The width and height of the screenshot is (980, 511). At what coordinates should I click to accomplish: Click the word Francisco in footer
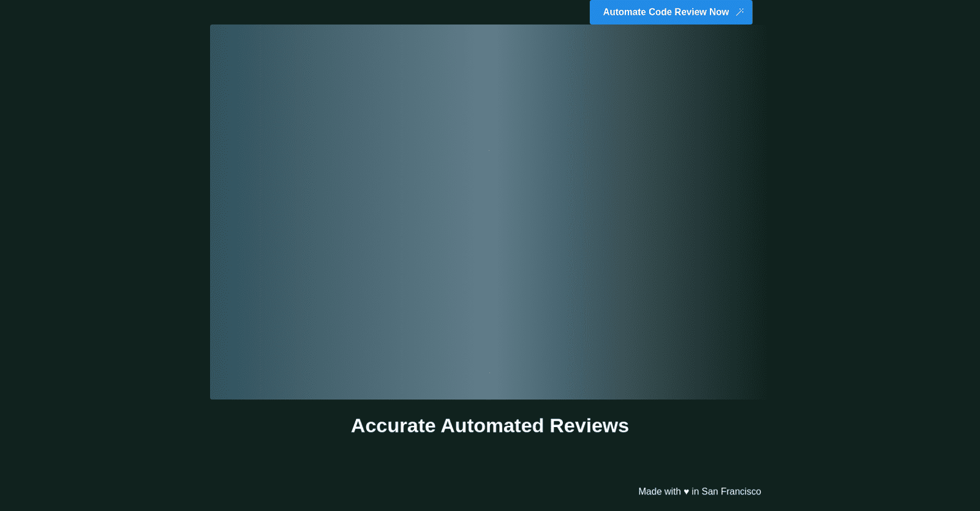[x=741, y=491]
